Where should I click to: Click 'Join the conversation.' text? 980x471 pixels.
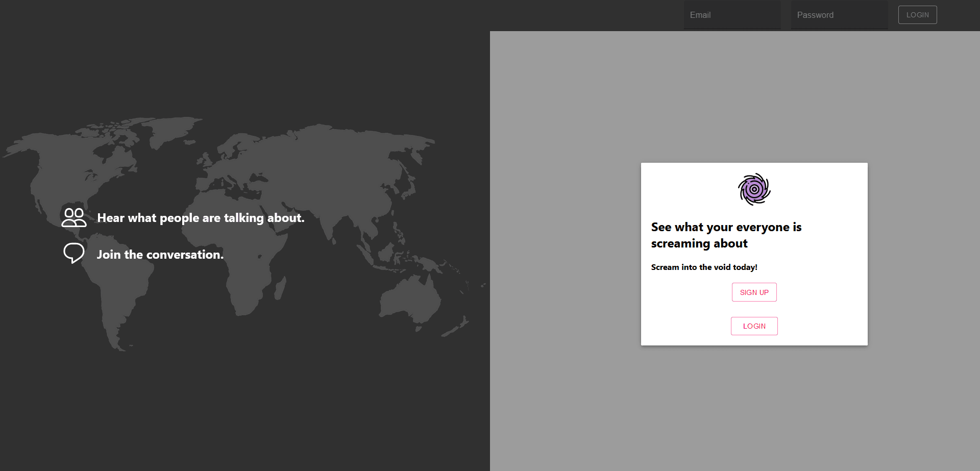point(160,255)
